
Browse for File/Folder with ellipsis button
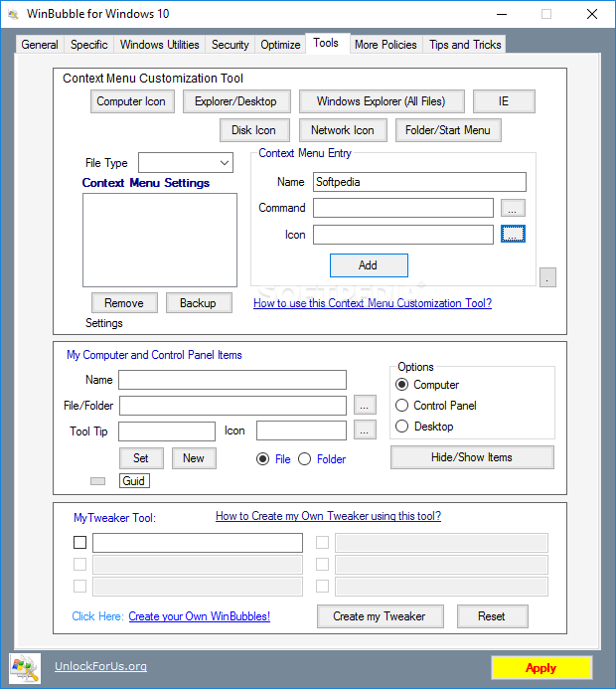(365, 406)
